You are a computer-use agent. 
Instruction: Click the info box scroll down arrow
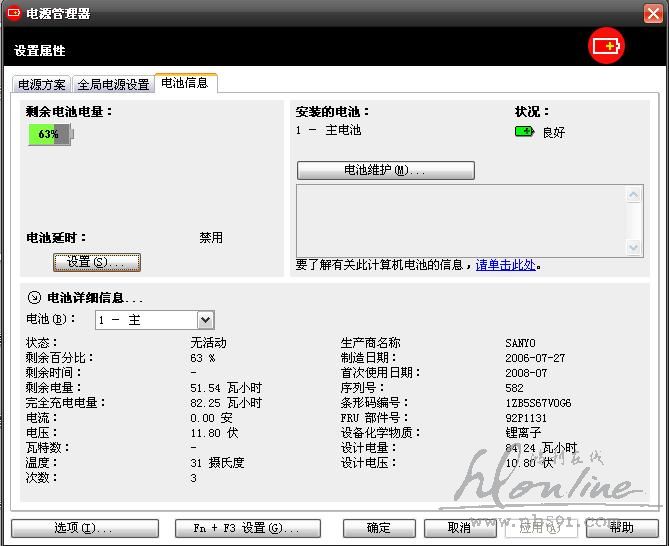[x=634, y=246]
